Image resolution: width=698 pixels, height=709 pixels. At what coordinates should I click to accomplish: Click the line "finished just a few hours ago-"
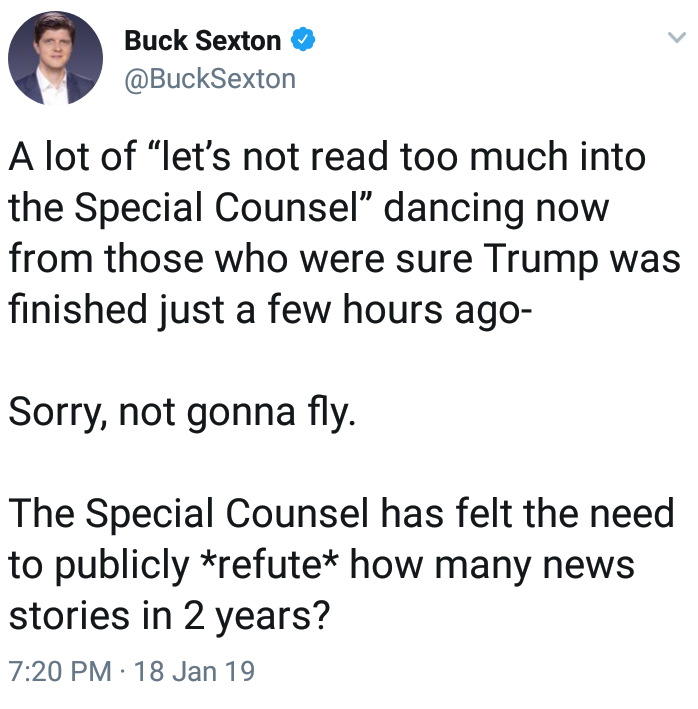(x=270, y=311)
